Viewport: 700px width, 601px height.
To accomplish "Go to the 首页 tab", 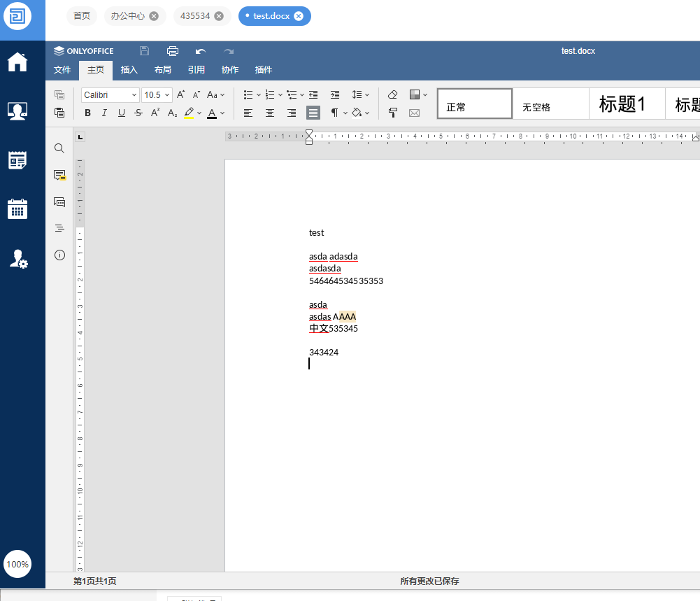I will 82,16.
